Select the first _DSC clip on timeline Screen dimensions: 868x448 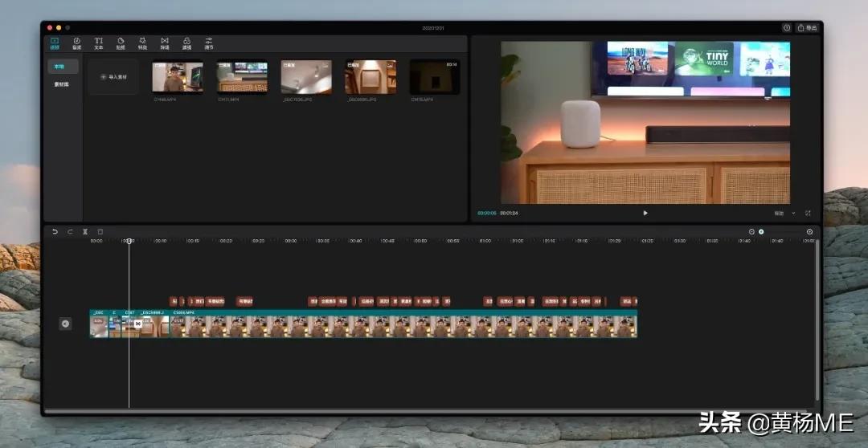[x=99, y=324]
